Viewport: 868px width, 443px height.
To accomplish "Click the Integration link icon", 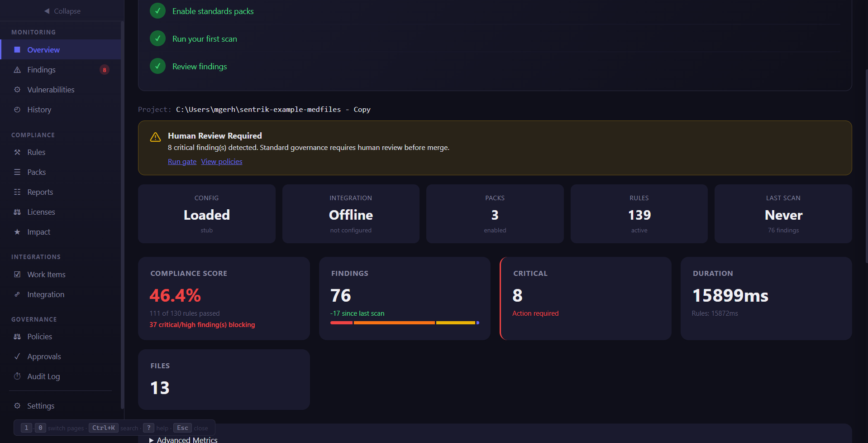I will coord(17,294).
